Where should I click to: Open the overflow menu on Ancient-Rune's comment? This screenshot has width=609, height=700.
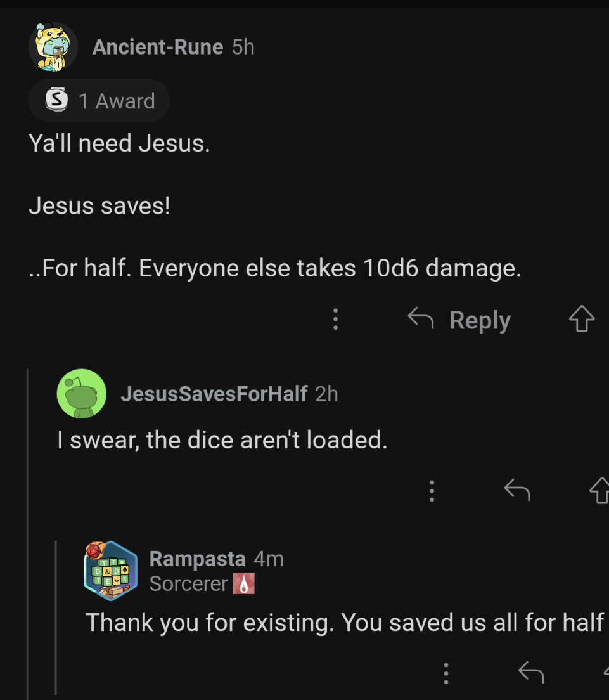335,320
